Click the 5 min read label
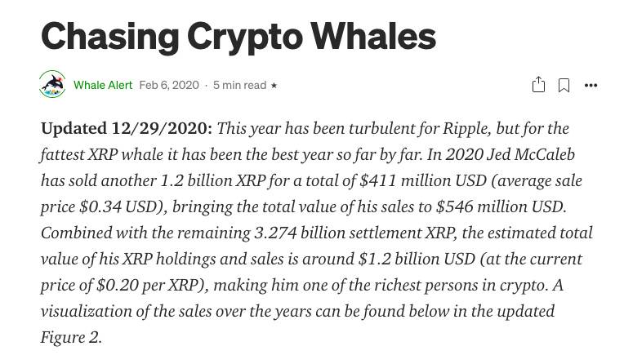The image size is (624, 364). [239, 85]
